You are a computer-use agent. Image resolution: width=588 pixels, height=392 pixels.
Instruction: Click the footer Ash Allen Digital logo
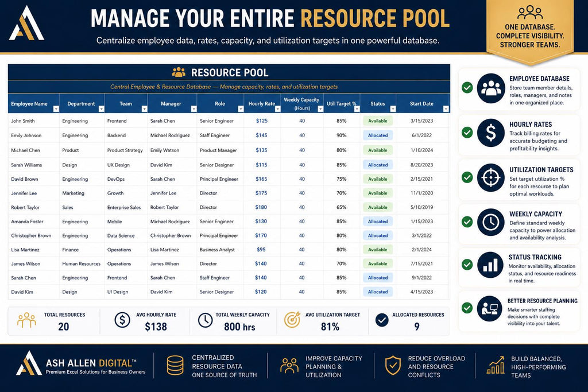29,363
